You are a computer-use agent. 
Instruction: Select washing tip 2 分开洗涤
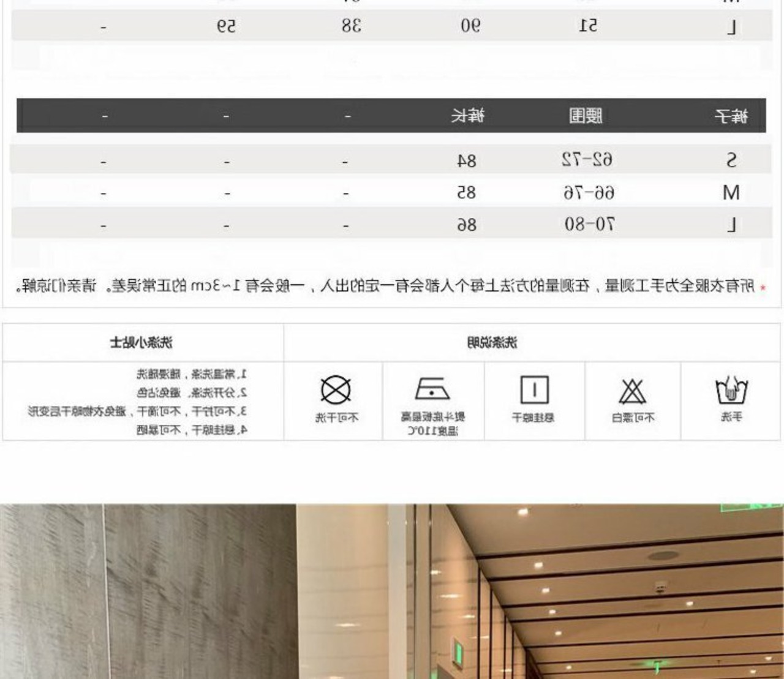point(192,392)
